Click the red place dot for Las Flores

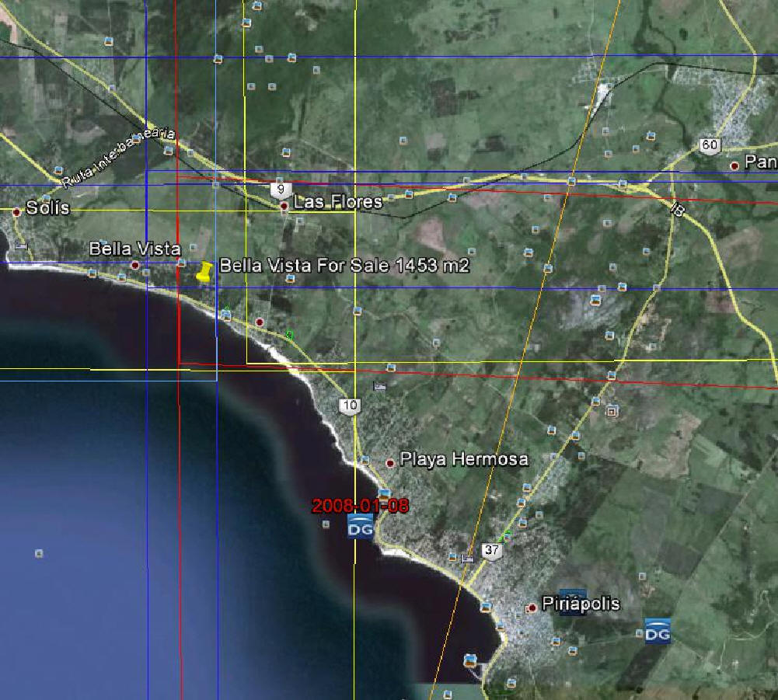284,205
